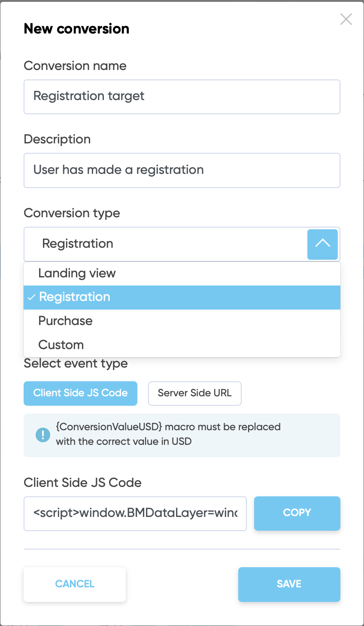Click the Conversion type box showing Registration
The image size is (364, 626).
[x=165, y=244]
